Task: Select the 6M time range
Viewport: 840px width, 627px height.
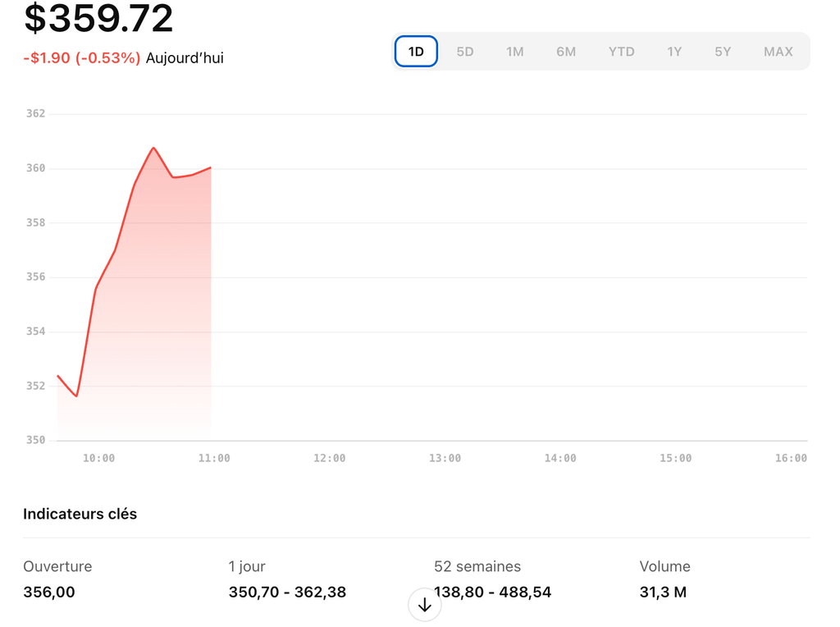Action: 566,52
